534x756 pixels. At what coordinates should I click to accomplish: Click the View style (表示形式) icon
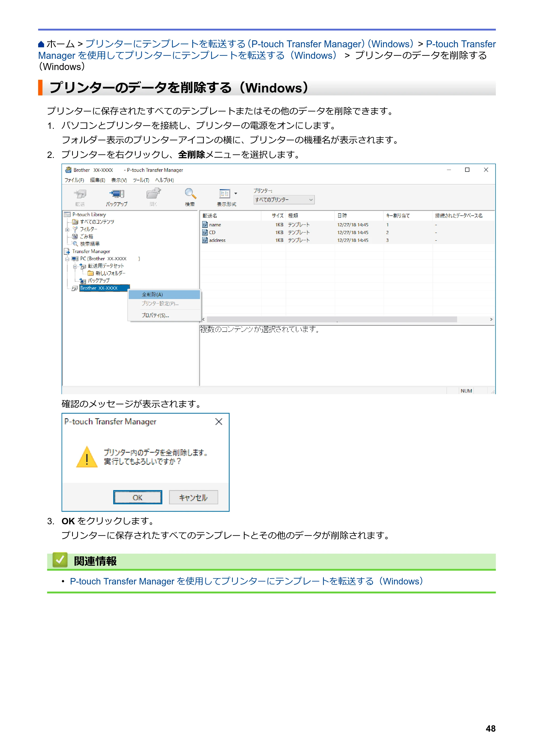coord(225,193)
